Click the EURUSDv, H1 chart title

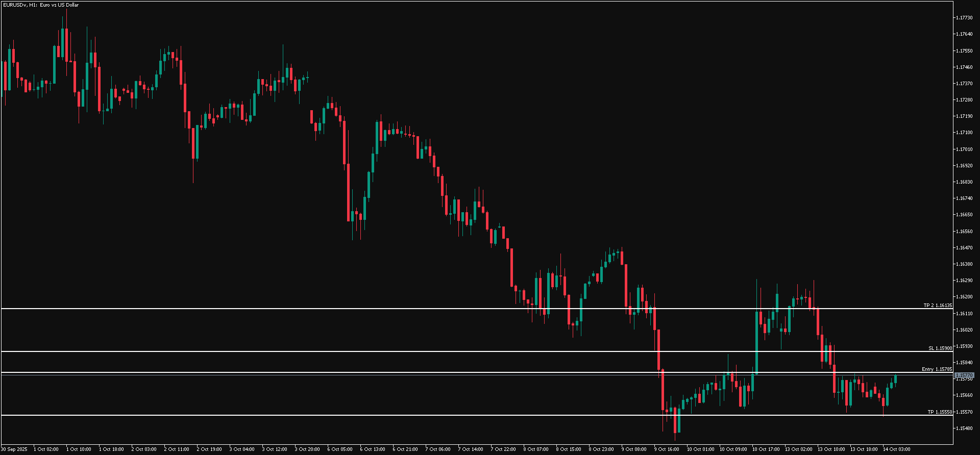pyautogui.click(x=41, y=5)
